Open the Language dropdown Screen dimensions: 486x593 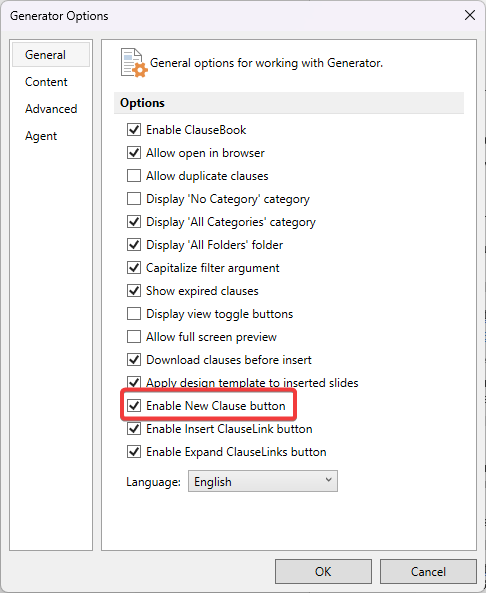(x=263, y=481)
